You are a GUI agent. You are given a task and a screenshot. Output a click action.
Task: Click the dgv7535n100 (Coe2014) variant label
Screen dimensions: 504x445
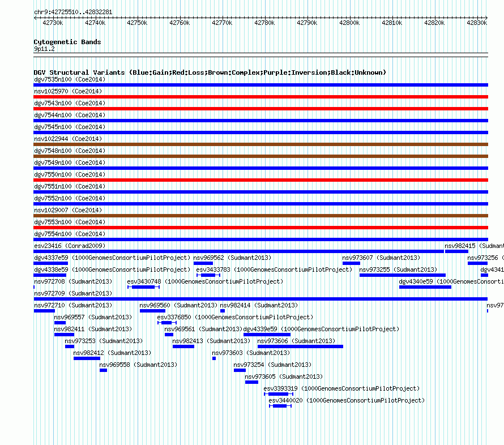point(70,79)
